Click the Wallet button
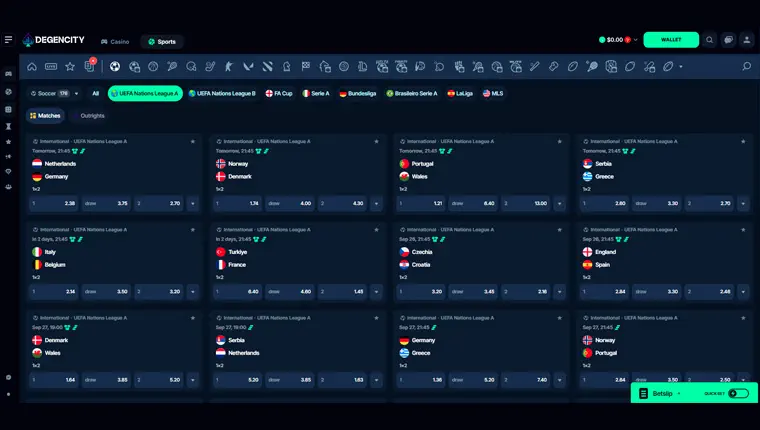The image size is (760, 430). (x=671, y=40)
